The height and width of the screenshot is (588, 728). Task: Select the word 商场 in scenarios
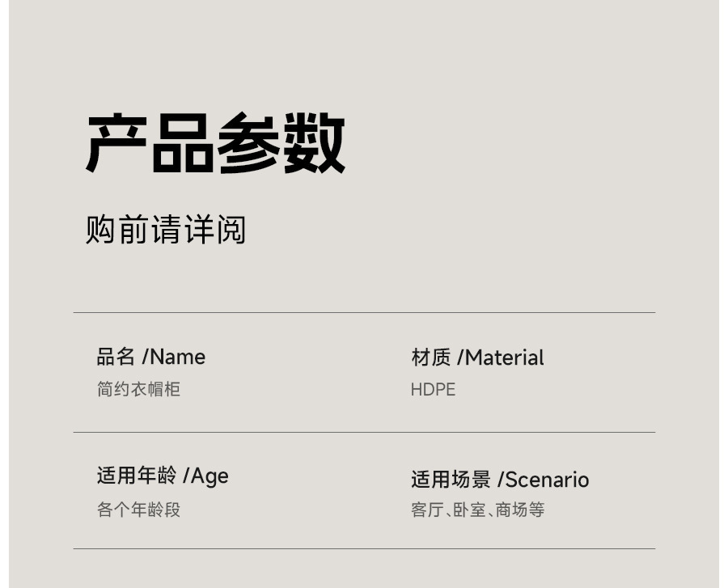(x=511, y=510)
